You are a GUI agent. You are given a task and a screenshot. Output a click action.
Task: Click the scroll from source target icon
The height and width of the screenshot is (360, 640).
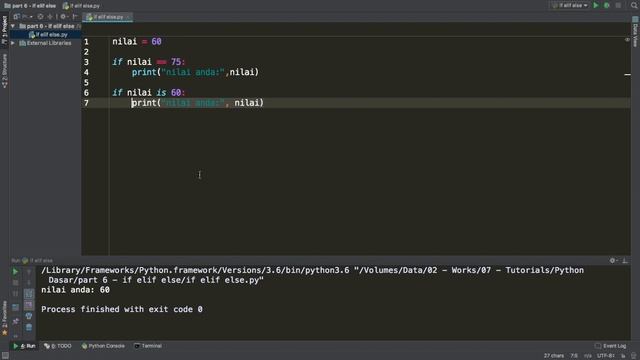[x=40, y=17]
